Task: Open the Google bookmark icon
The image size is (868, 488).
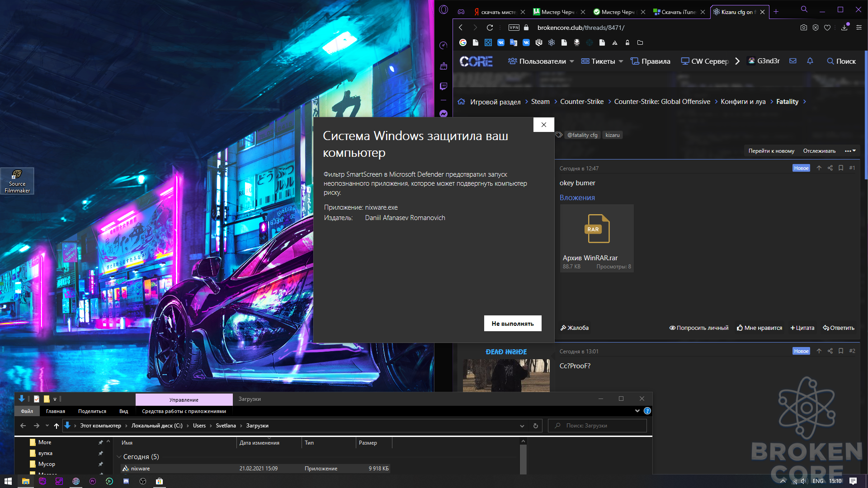Action: point(463,42)
